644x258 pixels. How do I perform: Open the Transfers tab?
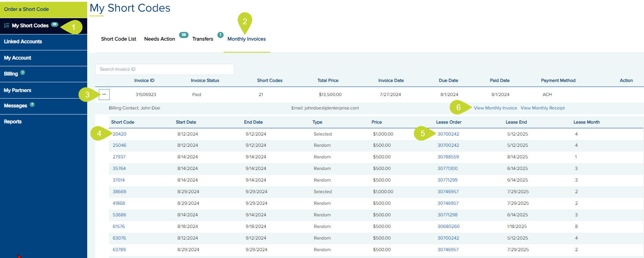click(x=203, y=39)
